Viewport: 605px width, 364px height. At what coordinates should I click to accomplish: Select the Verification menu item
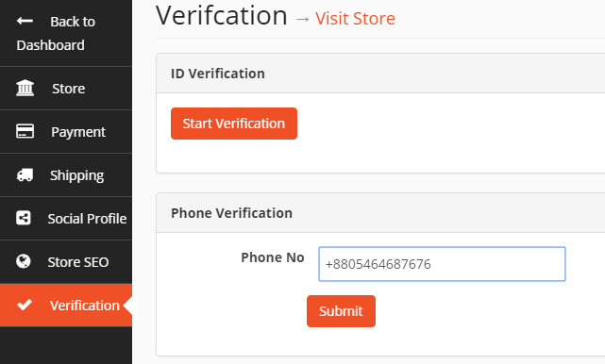[66, 305]
